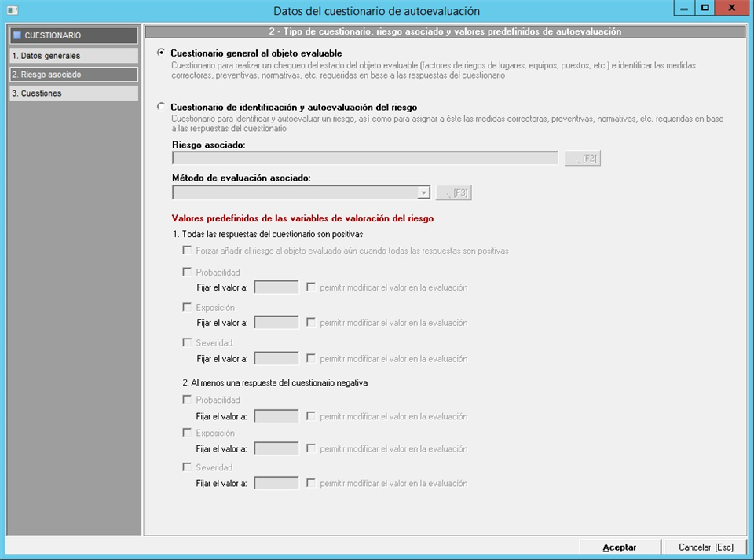Minimize the questionnaire dialog window
This screenshot has height=560, width=754.
pyautogui.click(x=684, y=8)
